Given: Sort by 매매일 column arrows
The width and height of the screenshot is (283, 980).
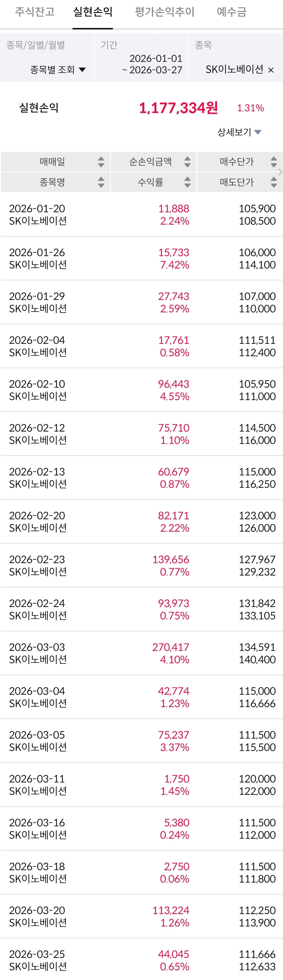Looking at the screenshot, I should pyautogui.click(x=101, y=162).
